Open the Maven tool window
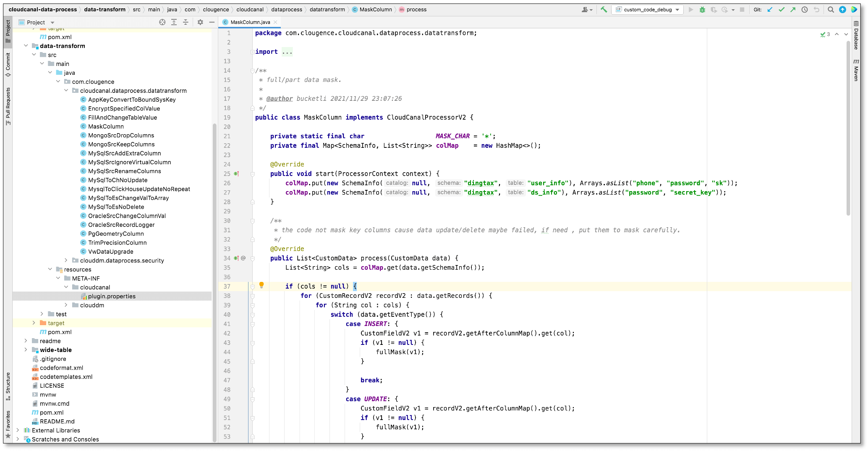 [x=856, y=70]
